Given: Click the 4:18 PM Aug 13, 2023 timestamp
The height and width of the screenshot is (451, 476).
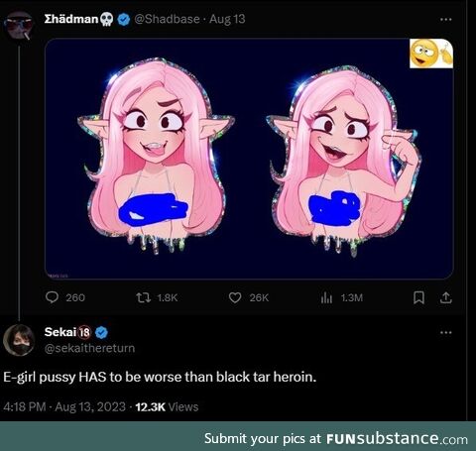Looking at the screenshot, I should (x=64, y=406).
